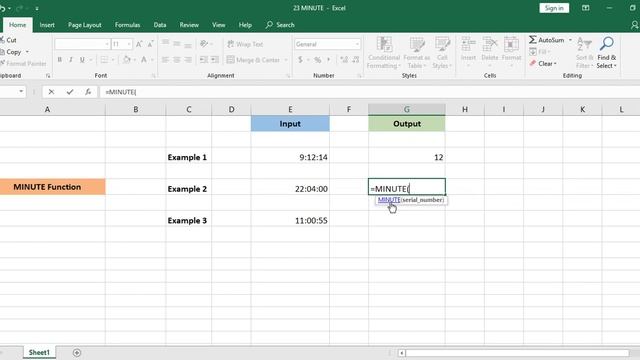
Task: Toggle Merge & Center
Action: (253, 60)
